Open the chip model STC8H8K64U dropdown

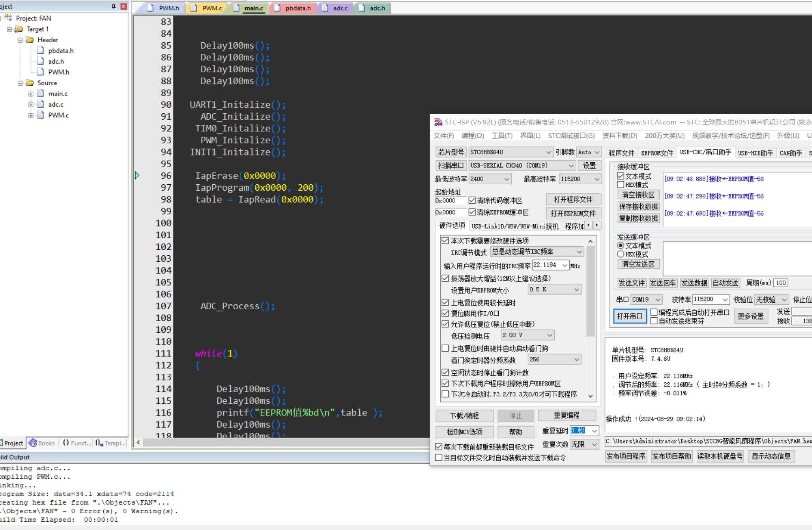511,152
